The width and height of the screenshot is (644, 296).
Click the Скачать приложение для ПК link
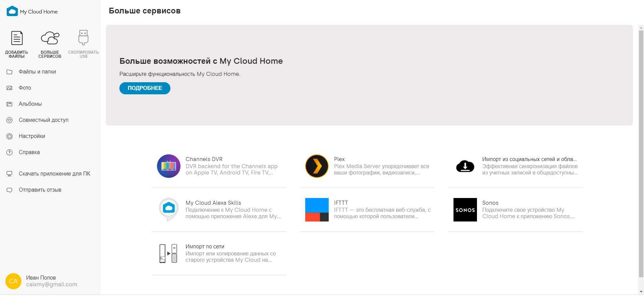coord(54,174)
